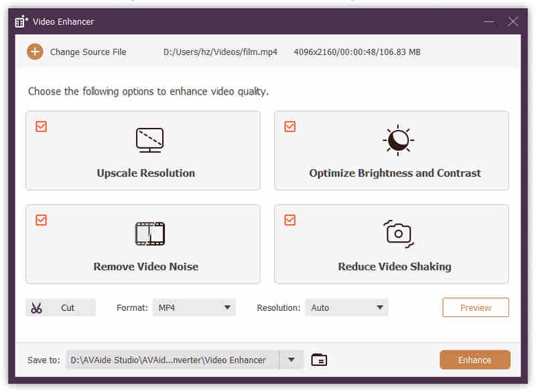Click the Reduce Video Shaking camera icon
Screen dimensions: 536x392
[x=398, y=234]
